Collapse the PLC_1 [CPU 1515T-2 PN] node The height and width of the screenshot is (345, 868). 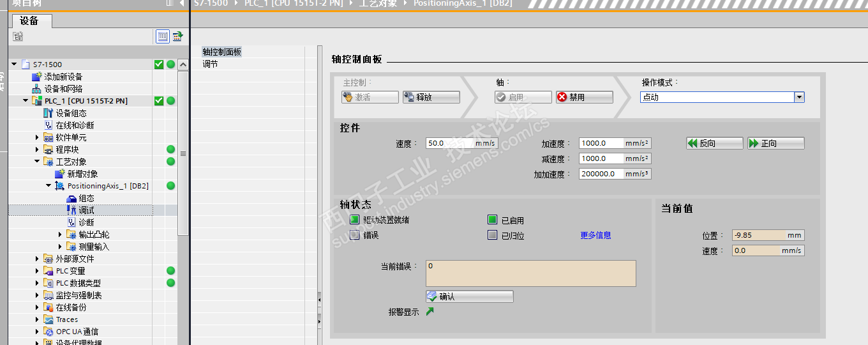tap(26, 101)
